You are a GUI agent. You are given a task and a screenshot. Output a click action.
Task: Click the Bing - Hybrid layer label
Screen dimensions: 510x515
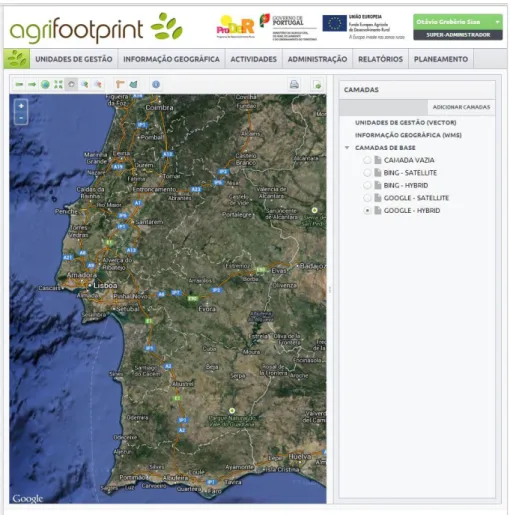click(x=406, y=185)
